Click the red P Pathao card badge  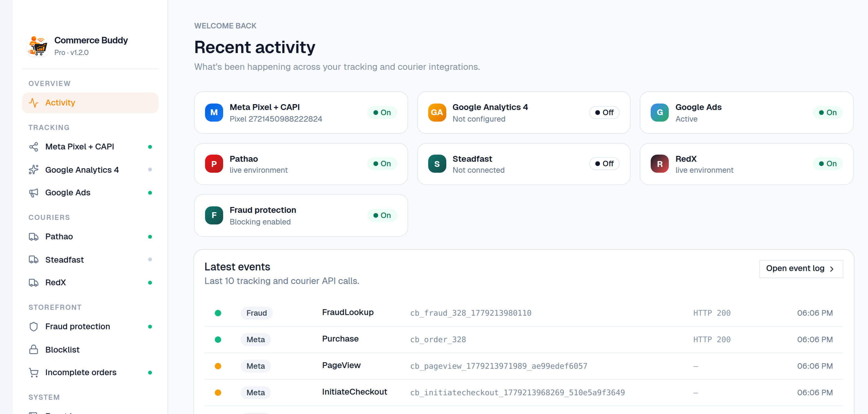(x=214, y=164)
